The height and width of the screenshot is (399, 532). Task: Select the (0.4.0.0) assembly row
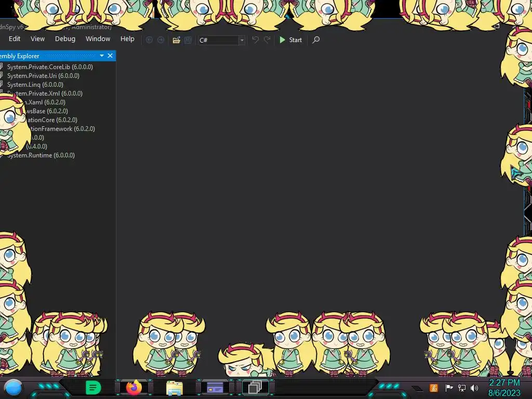tap(37, 146)
